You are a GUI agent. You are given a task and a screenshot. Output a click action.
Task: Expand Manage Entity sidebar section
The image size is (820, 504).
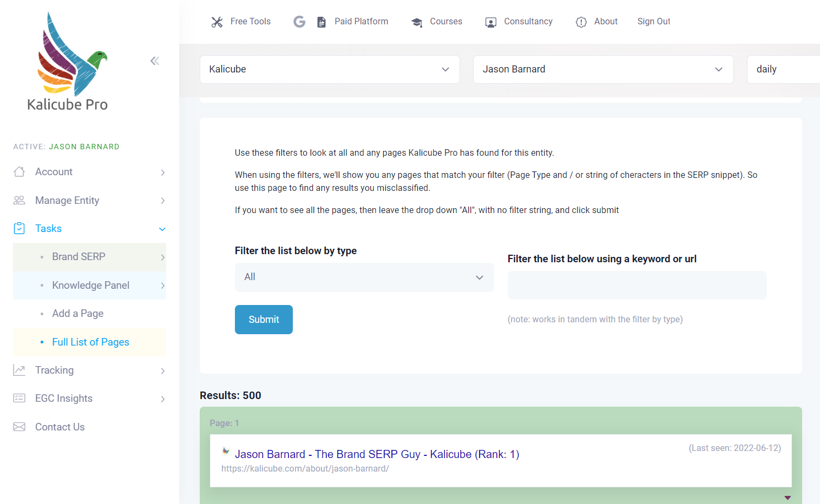(89, 201)
